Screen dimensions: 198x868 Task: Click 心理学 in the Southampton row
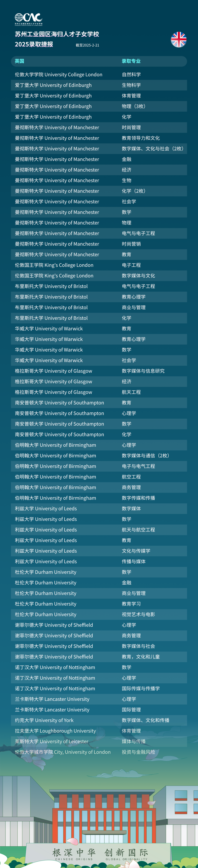click(129, 414)
